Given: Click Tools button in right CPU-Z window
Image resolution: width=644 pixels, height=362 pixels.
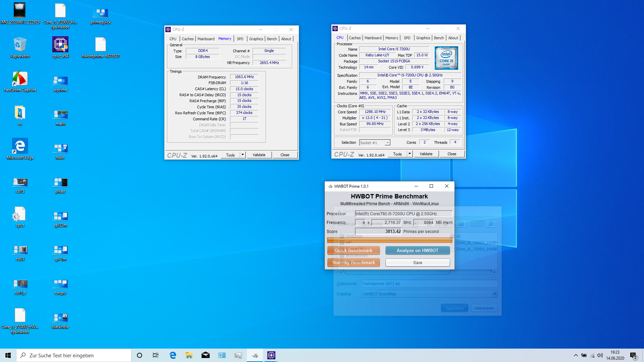Looking at the screenshot, I should click(397, 154).
